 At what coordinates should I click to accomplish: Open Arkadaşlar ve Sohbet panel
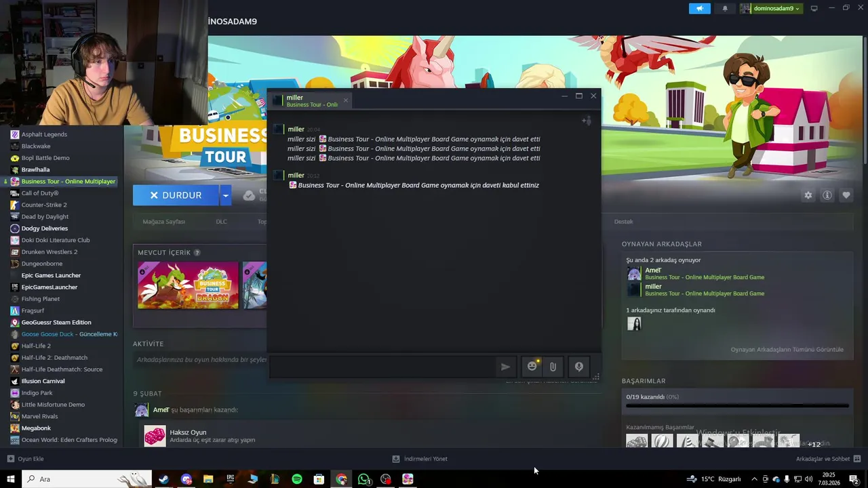pos(828,459)
